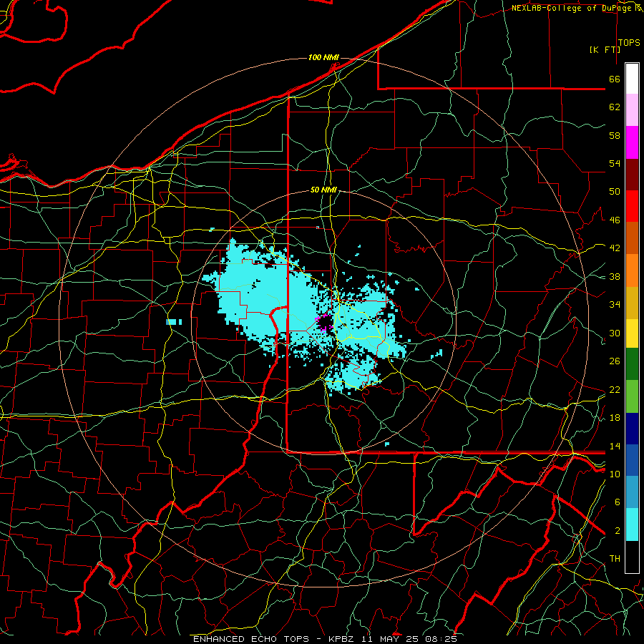
Task: Click the dark green 30 kft legend swatch
Action: tap(632, 364)
